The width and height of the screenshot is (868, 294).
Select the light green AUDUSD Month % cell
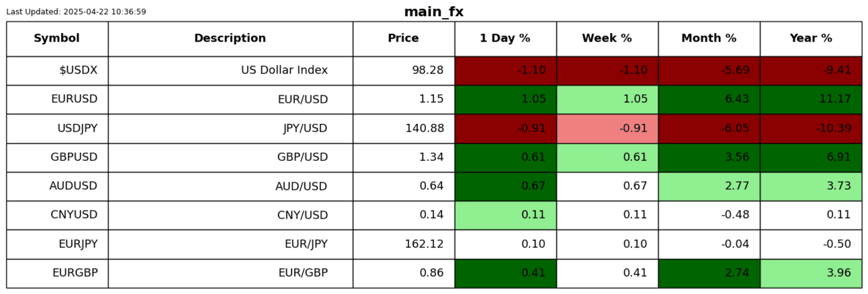[x=709, y=186]
